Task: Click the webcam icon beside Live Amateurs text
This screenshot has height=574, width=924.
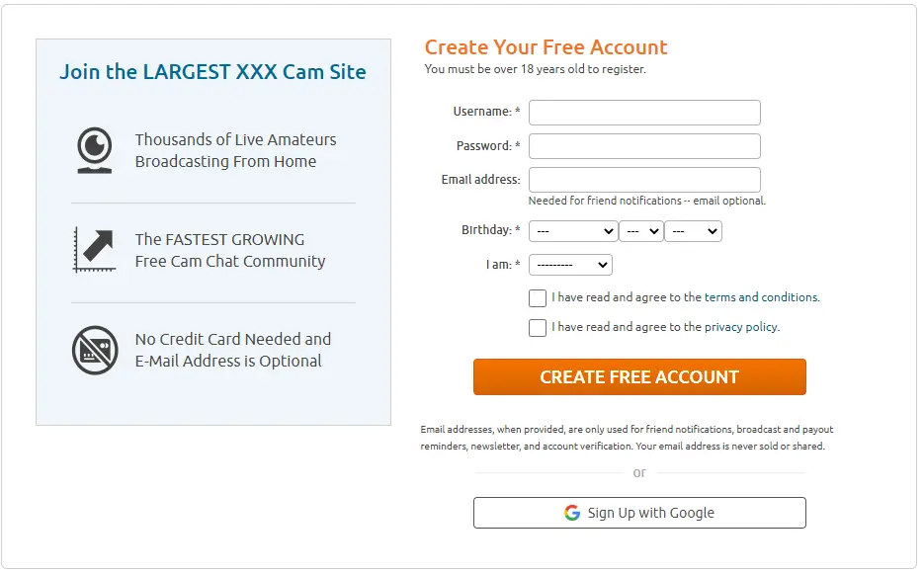Action: point(94,150)
